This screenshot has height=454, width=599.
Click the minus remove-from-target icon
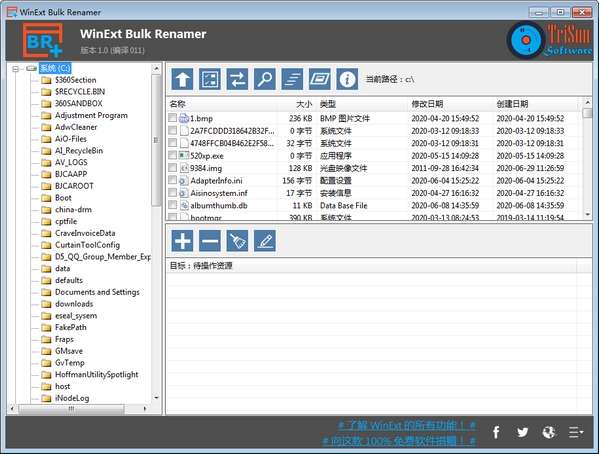pos(210,241)
